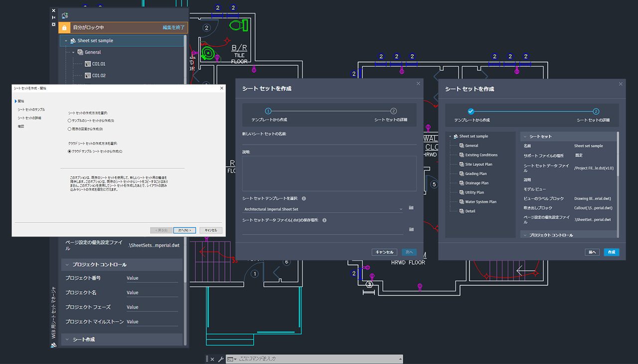Click the folder icon for dst file save location
The image size is (638, 364).
click(x=411, y=229)
